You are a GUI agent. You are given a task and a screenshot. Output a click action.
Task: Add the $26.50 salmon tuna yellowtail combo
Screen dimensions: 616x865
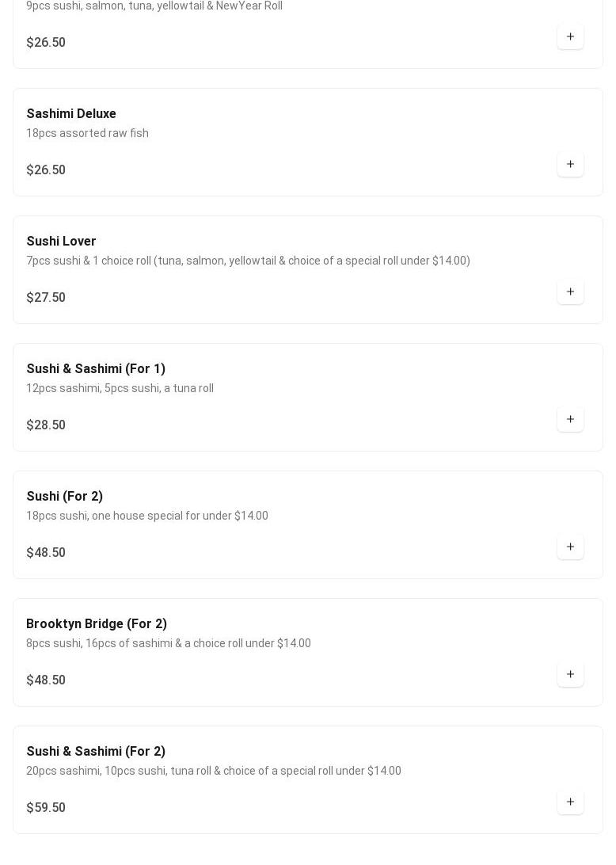570,36
